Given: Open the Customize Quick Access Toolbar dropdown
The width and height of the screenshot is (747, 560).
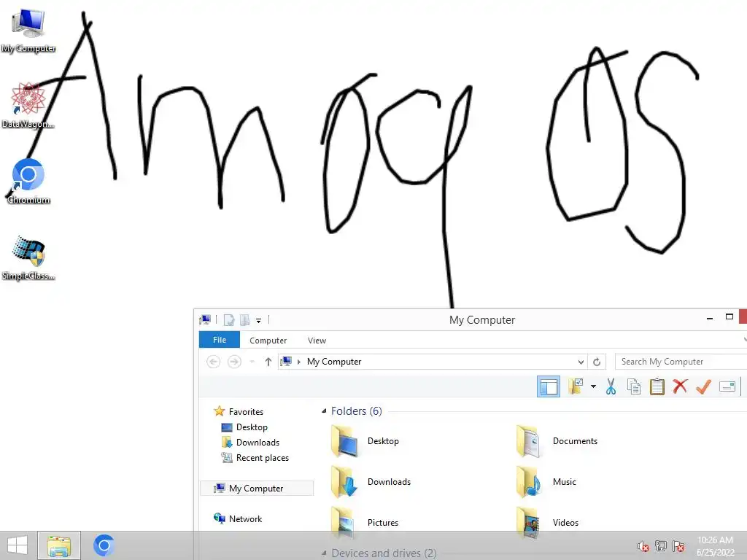Looking at the screenshot, I should [x=258, y=321].
